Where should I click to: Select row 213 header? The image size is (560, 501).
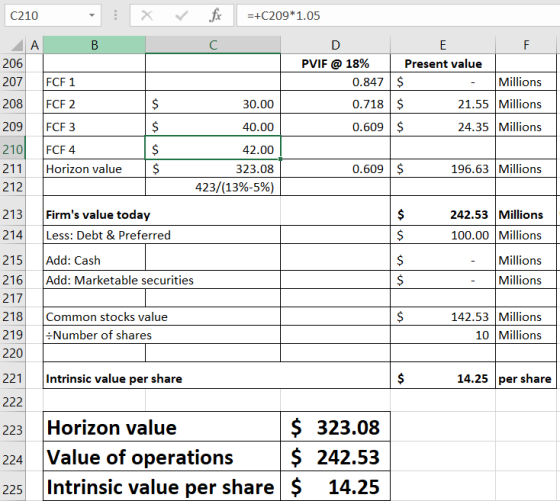[x=12, y=214]
